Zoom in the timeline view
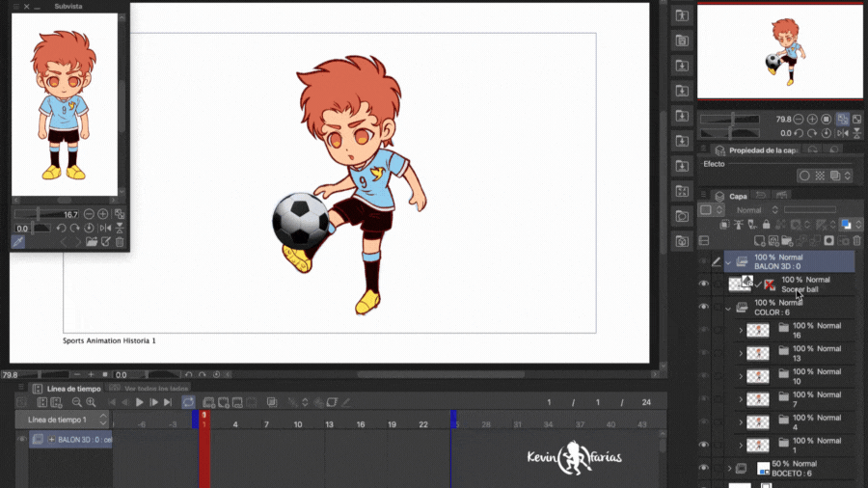The image size is (868, 488). coord(91,402)
